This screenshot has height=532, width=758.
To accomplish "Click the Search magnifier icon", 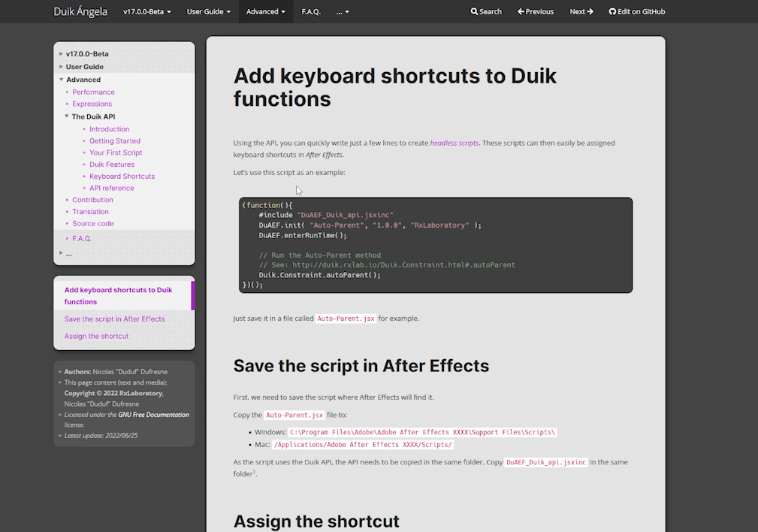I will [x=474, y=12].
